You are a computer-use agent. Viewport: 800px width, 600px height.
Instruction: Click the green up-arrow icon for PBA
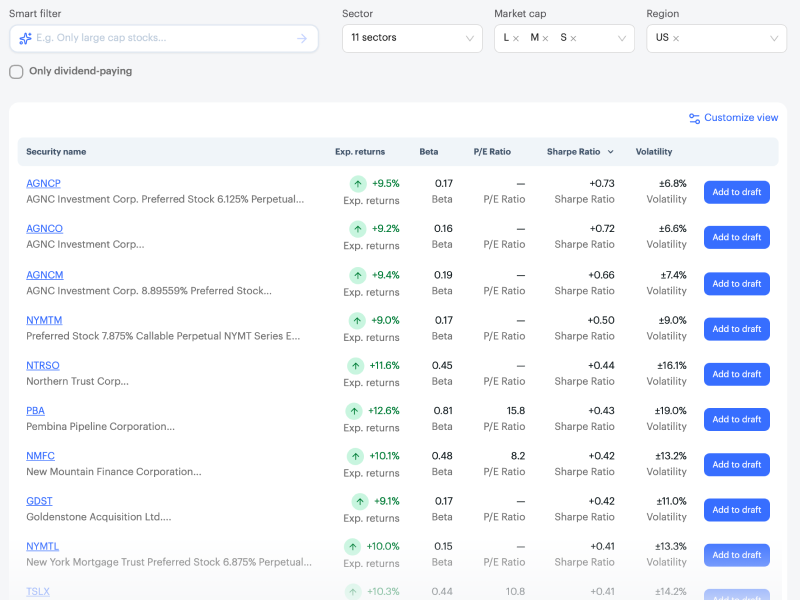pos(354,411)
